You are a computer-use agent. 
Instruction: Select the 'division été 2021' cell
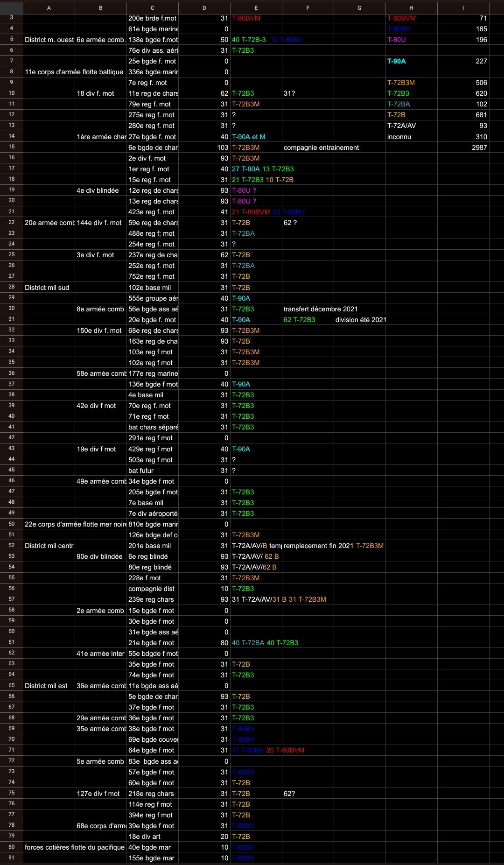360,320
